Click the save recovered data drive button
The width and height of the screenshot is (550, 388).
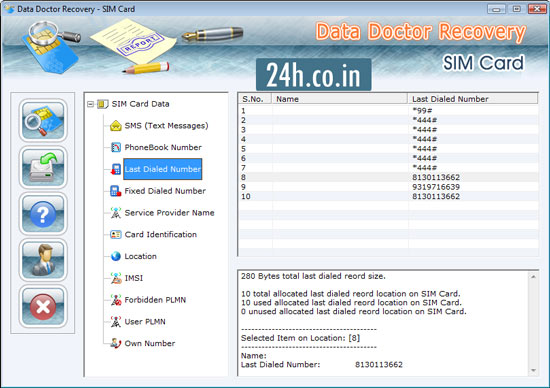(x=43, y=167)
